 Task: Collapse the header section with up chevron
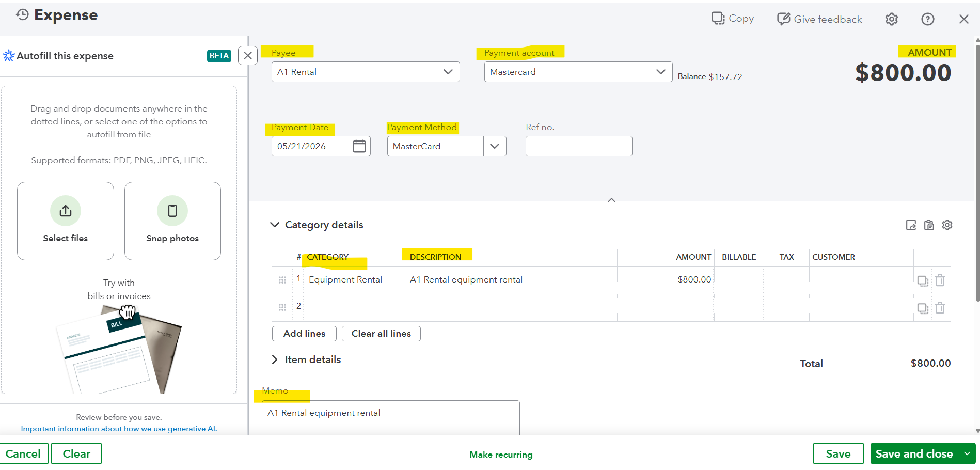coord(611,200)
